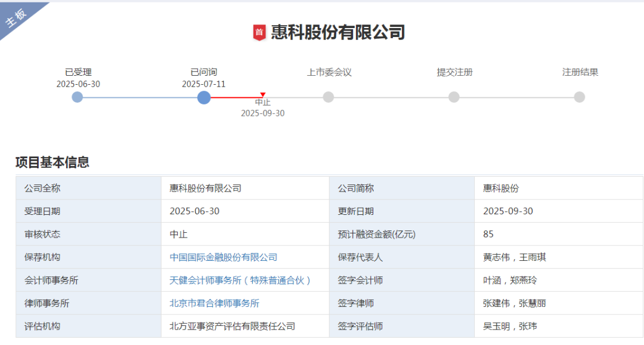This screenshot has width=644, height=345.
Task: Click the 中止 value in 审核状态 row
Action: coord(179,235)
